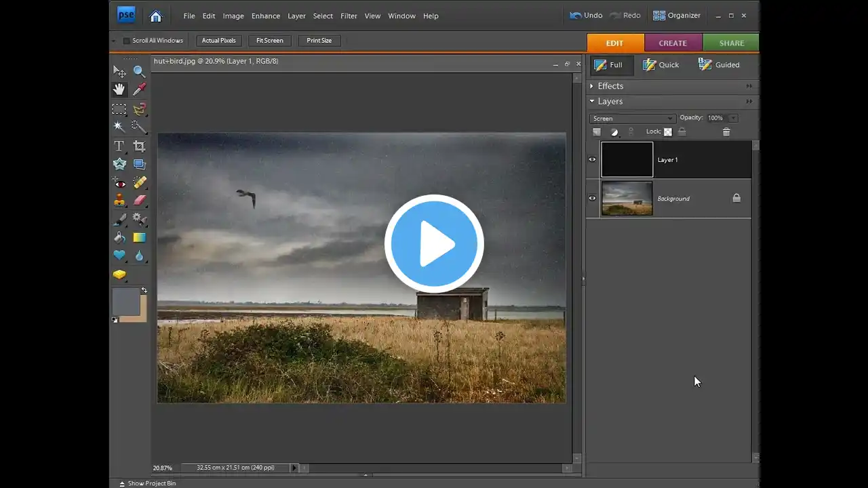Click the foreground color swatch
Image resolution: width=868 pixels, height=488 pixels.
coord(125,301)
